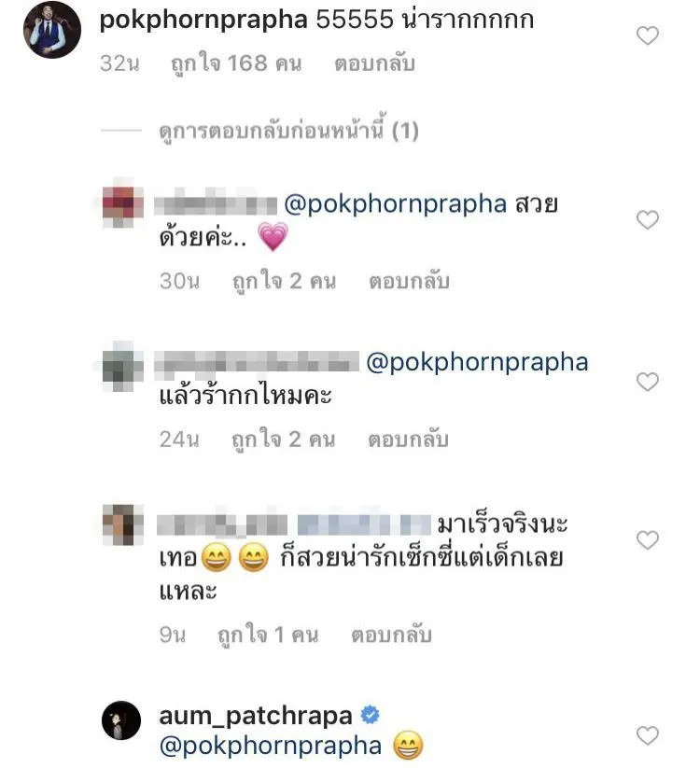
Task: Open pokphornprapha's profile picture
Action: pos(52,29)
